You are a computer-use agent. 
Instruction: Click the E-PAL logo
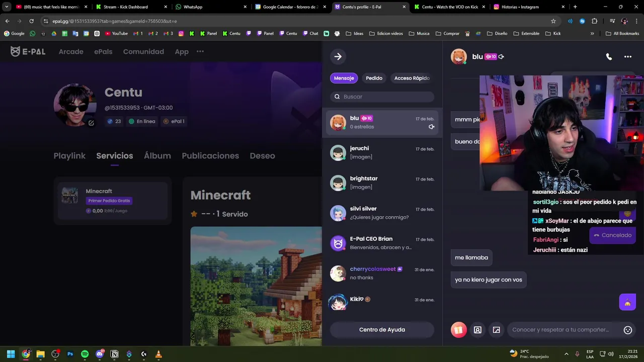coord(28,51)
